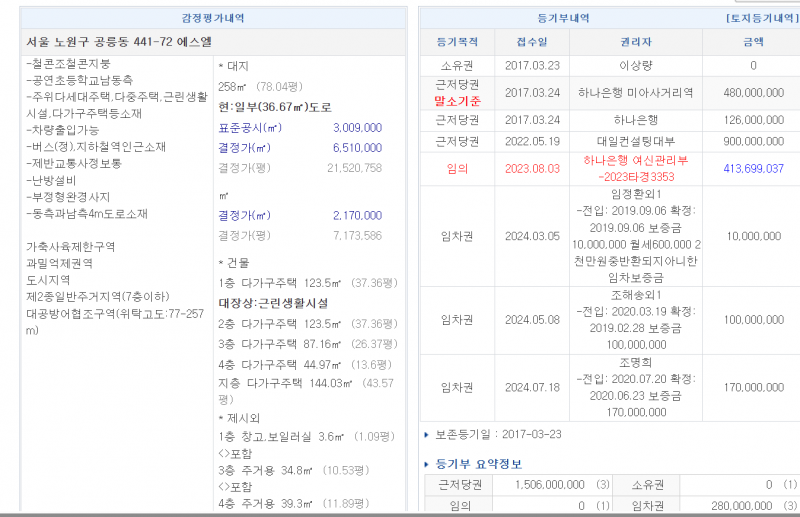Click the 권리자 column header

(635, 42)
